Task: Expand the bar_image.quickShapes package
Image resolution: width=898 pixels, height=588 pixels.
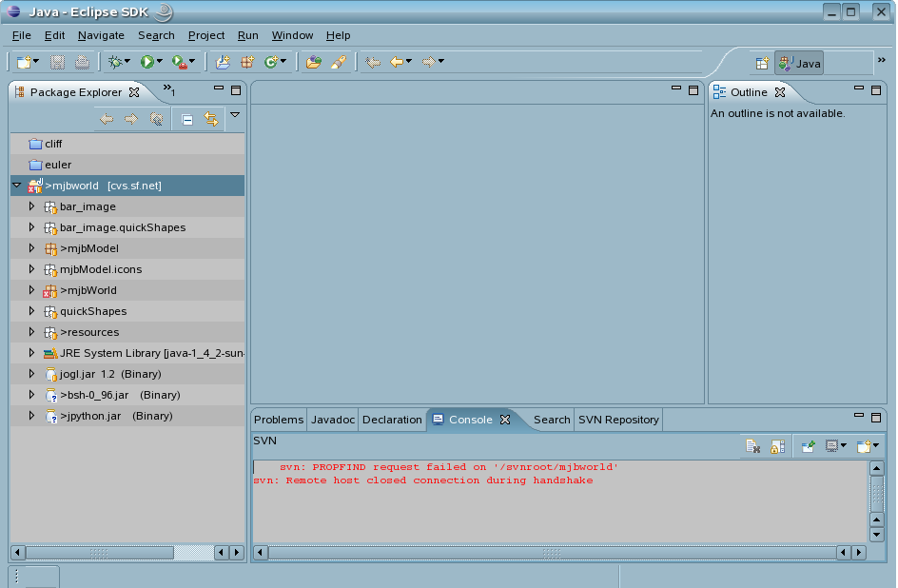Action: pyautogui.click(x=31, y=227)
